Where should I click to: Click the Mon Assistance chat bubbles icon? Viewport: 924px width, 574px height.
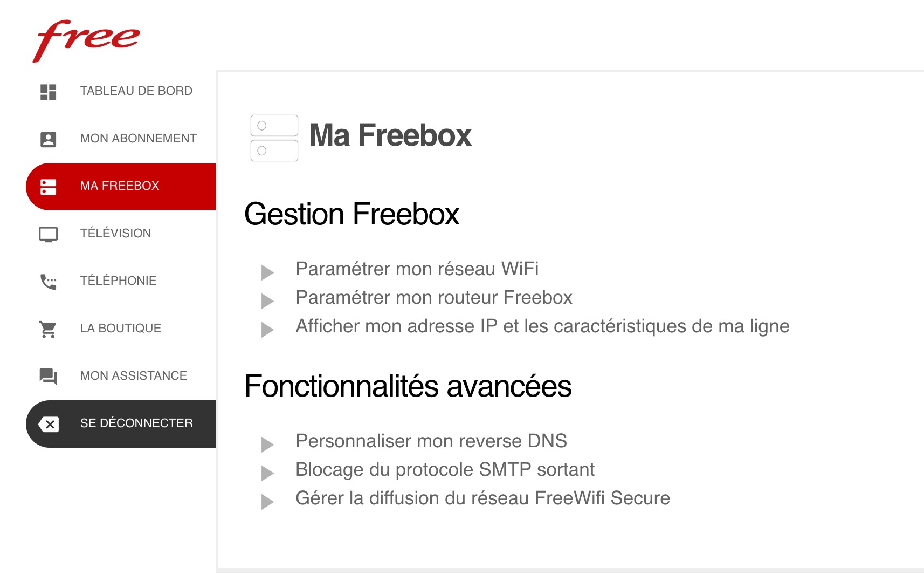49,376
